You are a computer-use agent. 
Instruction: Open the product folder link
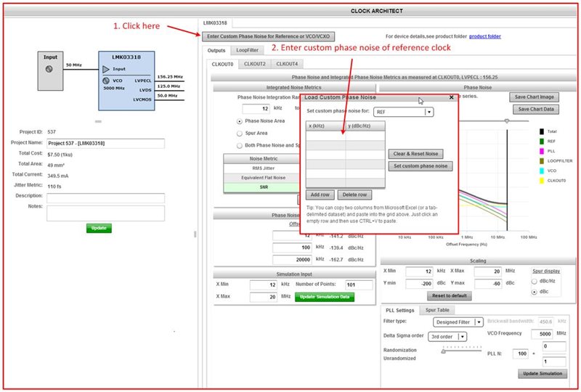click(484, 36)
